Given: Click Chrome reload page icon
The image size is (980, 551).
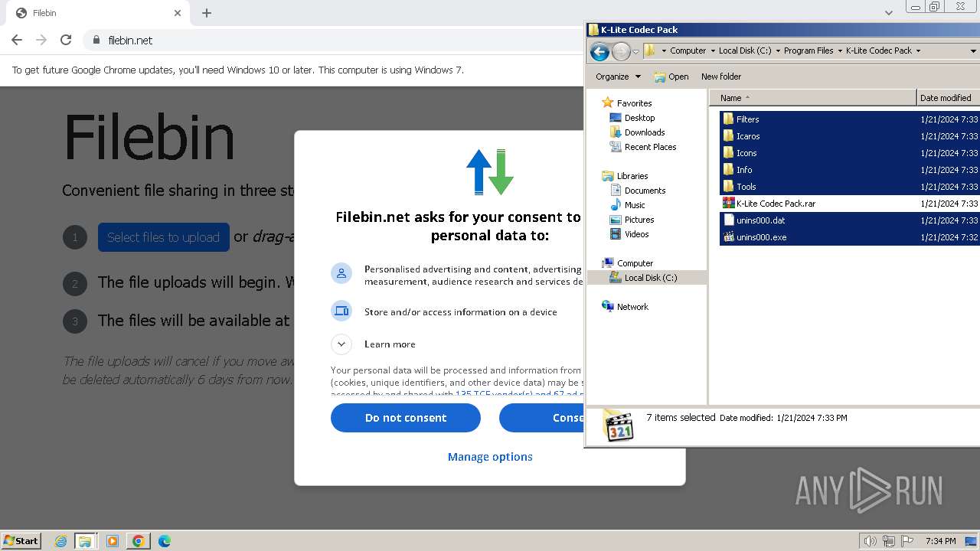Looking at the screenshot, I should point(66,40).
